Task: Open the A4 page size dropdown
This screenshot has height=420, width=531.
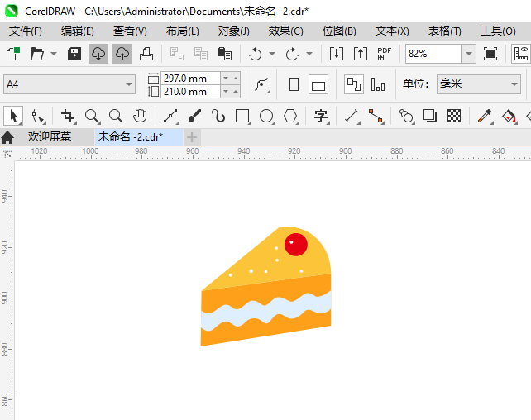Action: click(x=69, y=84)
